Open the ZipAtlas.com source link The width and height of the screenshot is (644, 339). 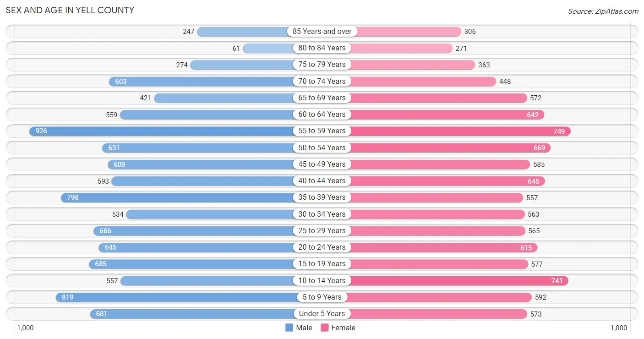tap(603, 11)
